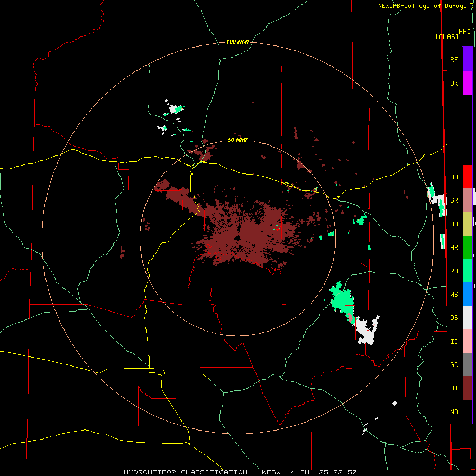476x476 pixels.
Task: Click the BI legend label
Action: (454, 388)
